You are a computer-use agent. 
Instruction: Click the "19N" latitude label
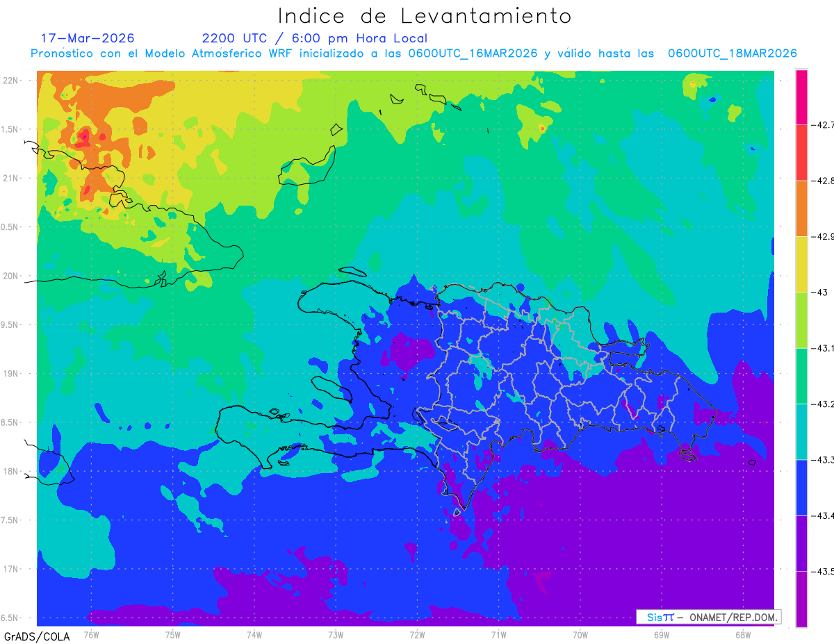point(11,374)
